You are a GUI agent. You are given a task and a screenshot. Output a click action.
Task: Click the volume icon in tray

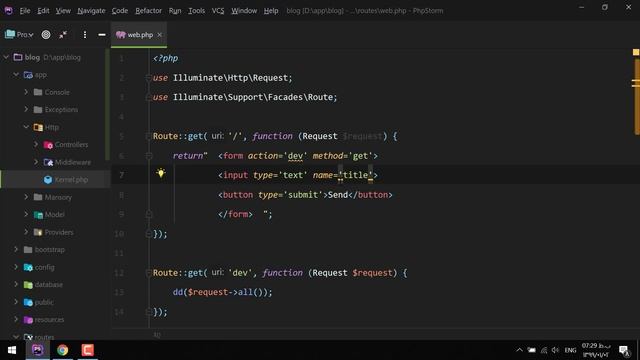pyautogui.click(x=555, y=350)
